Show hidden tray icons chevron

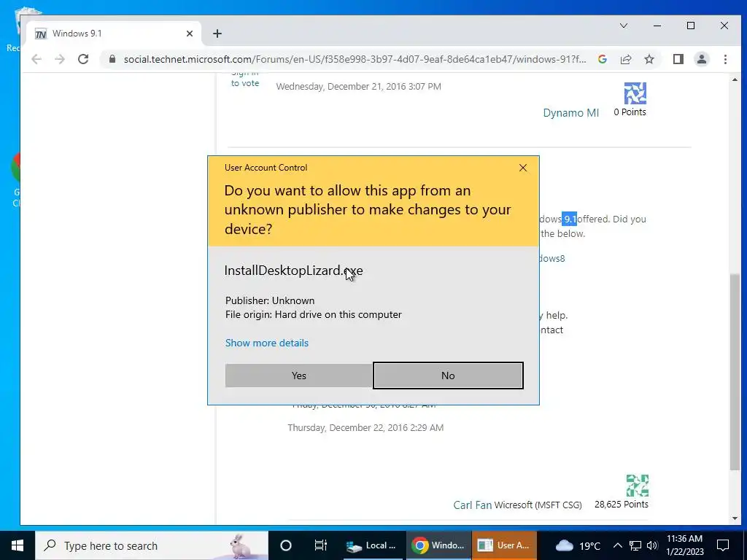pos(617,545)
